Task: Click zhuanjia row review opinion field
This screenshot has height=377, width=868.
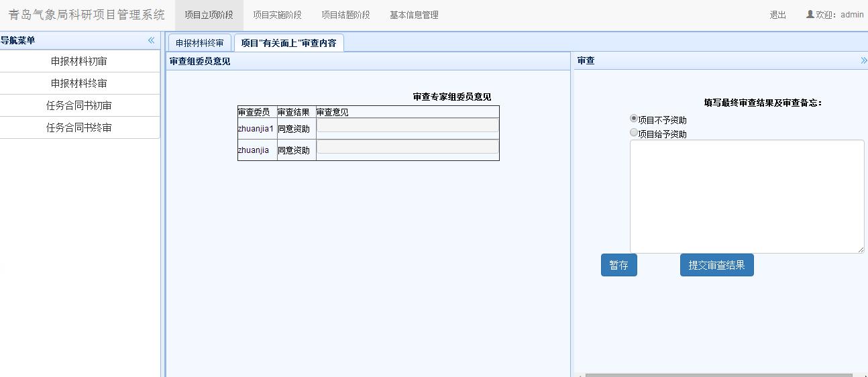Action: coord(408,147)
